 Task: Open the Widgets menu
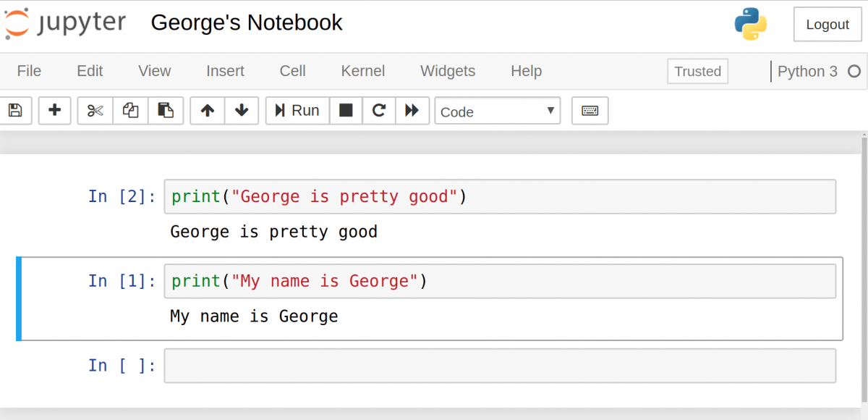pos(448,71)
